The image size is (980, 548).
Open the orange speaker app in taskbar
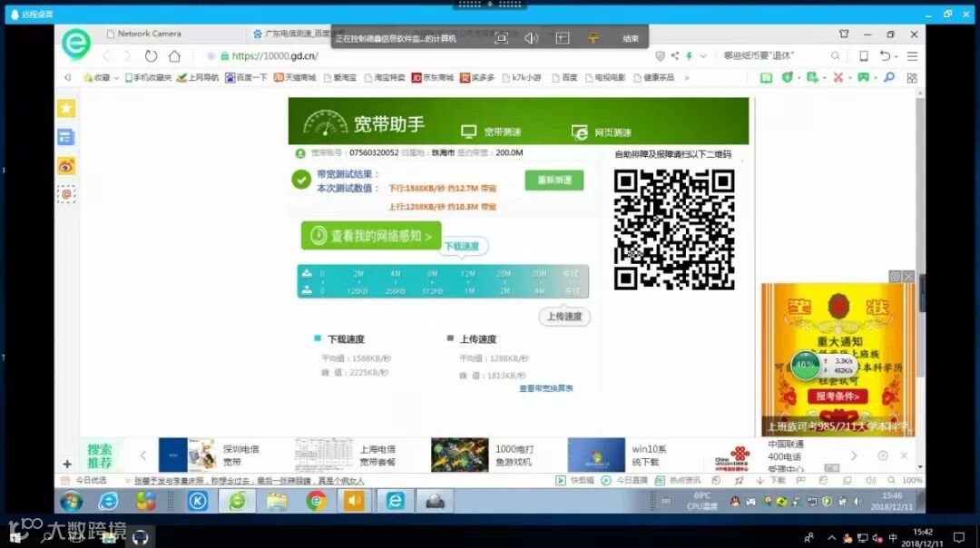pyautogui.click(x=355, y=501)
